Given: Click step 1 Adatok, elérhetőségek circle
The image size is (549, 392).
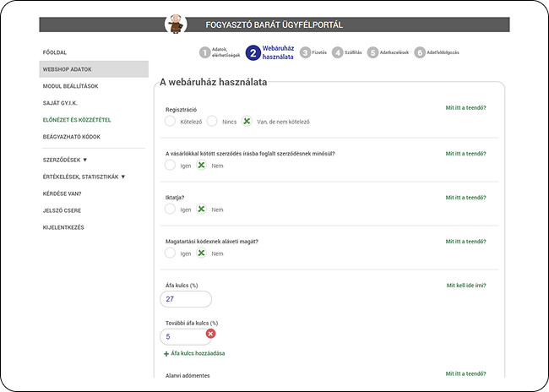Looking at the screenshot, I should pos(204,52).
